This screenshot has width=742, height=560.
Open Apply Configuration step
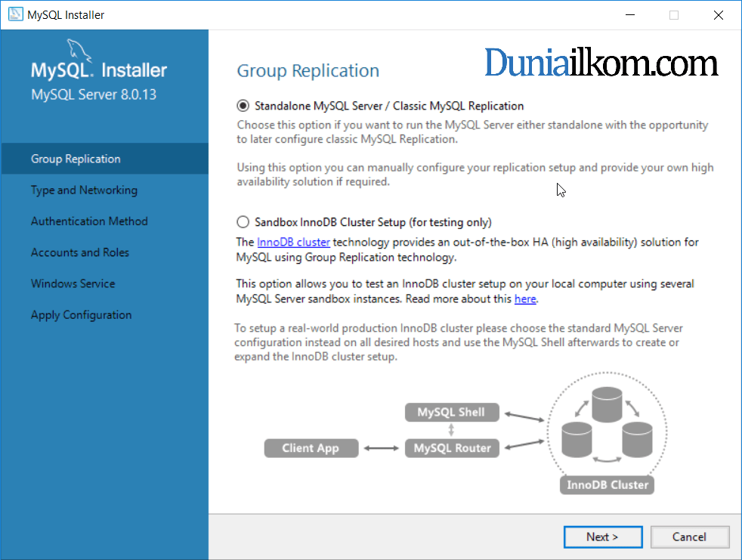[104, 315]
